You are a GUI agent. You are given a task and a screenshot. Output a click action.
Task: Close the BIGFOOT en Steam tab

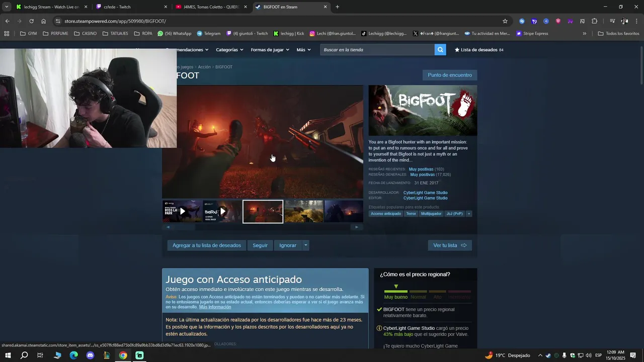325,7
